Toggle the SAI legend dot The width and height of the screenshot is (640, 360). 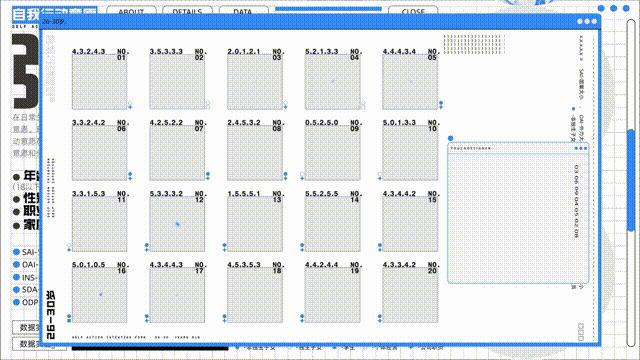click(16, 252)
